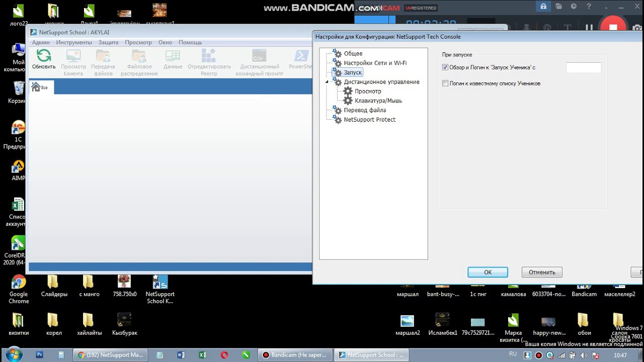Click the Opera icon in the taskbar
The width and height of the screenshot is (644, 362).
click(x=224, y=355)
